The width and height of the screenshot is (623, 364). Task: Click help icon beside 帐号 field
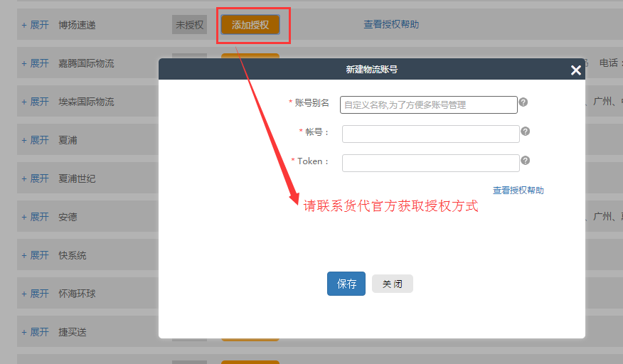click(x=526, y=131)
